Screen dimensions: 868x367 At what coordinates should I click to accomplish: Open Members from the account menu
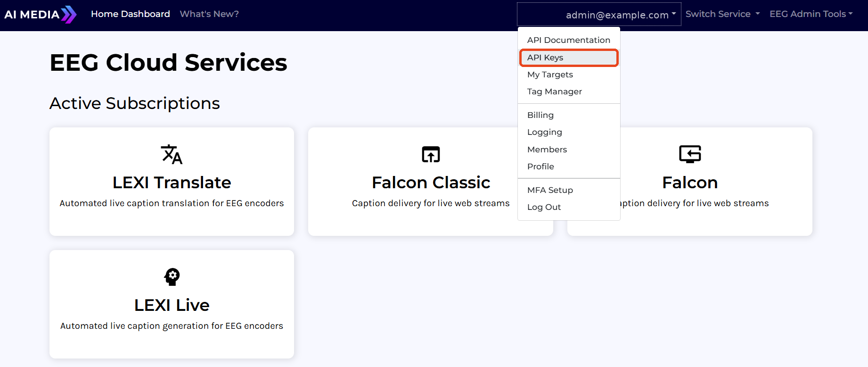(x=569, y=150)
